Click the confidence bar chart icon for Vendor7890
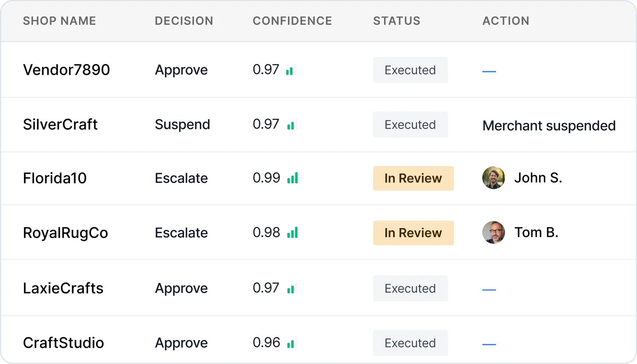Screen dimensions: 637x364 (291, 70)
